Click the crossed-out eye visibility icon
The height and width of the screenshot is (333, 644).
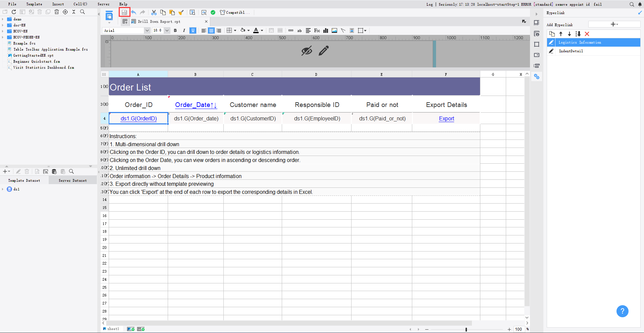point(307,51)
